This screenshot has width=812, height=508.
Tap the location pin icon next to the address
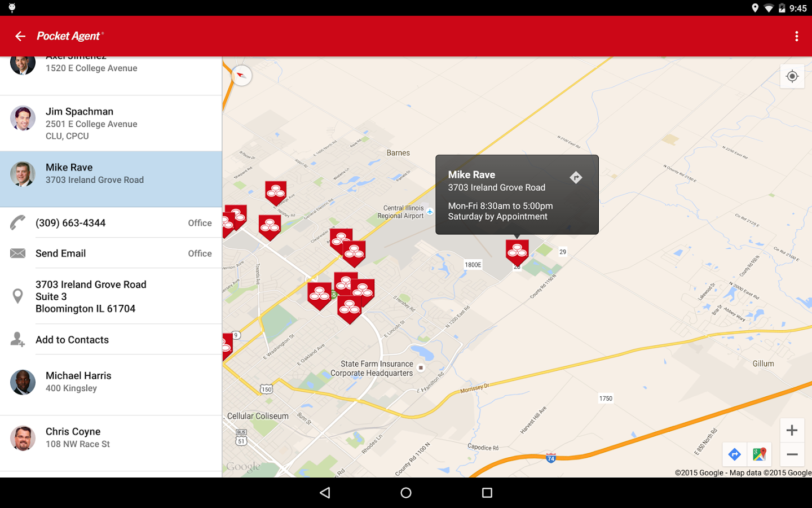coord(17,296)
